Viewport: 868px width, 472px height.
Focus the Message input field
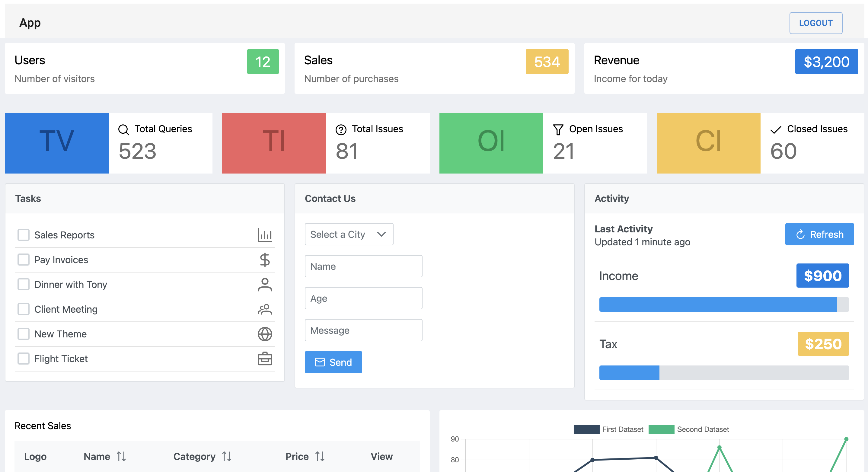click(x=363, y=330)
